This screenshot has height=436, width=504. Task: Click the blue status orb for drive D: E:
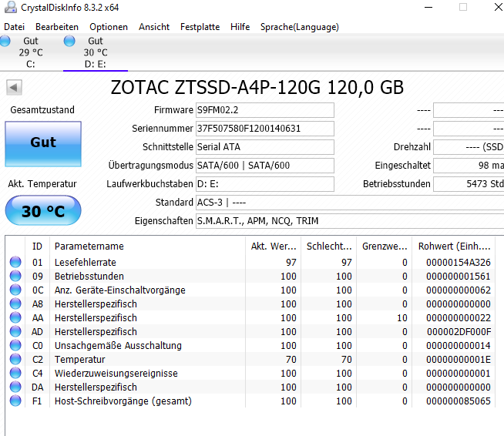(x=69, y=41)
